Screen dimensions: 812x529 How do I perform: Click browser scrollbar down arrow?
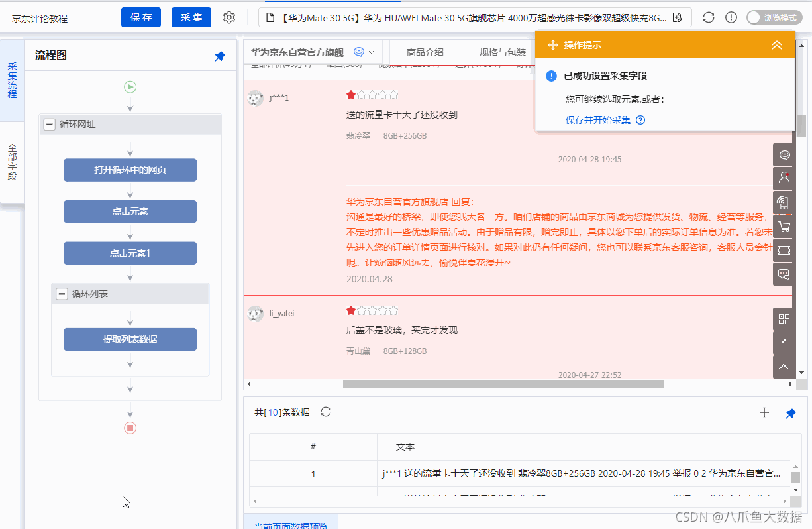pyautogui.click(x=801, y=373)
